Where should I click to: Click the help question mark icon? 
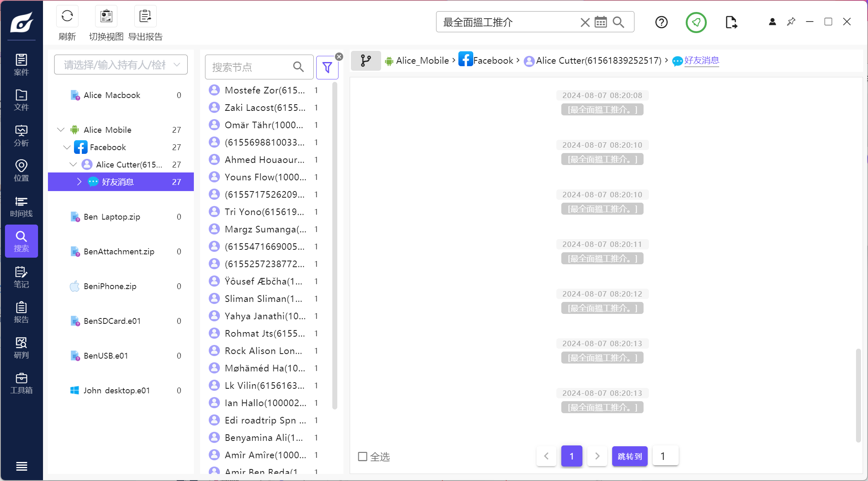661,22
